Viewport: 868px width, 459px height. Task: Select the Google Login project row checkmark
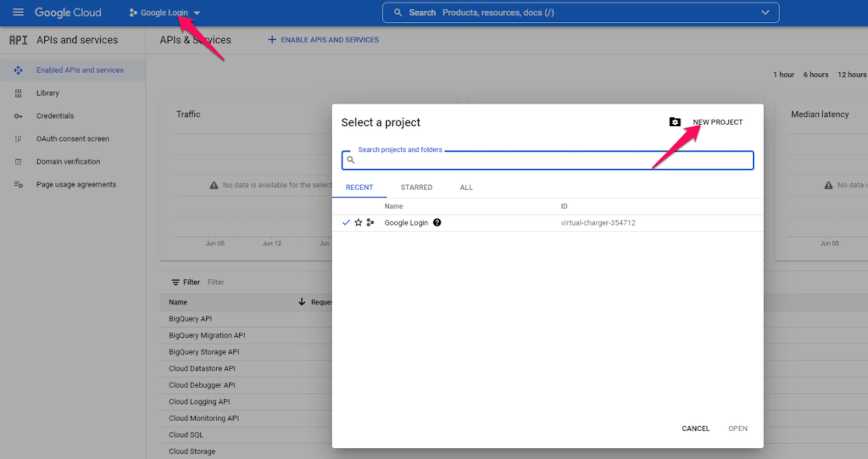[x=346, y=223]
